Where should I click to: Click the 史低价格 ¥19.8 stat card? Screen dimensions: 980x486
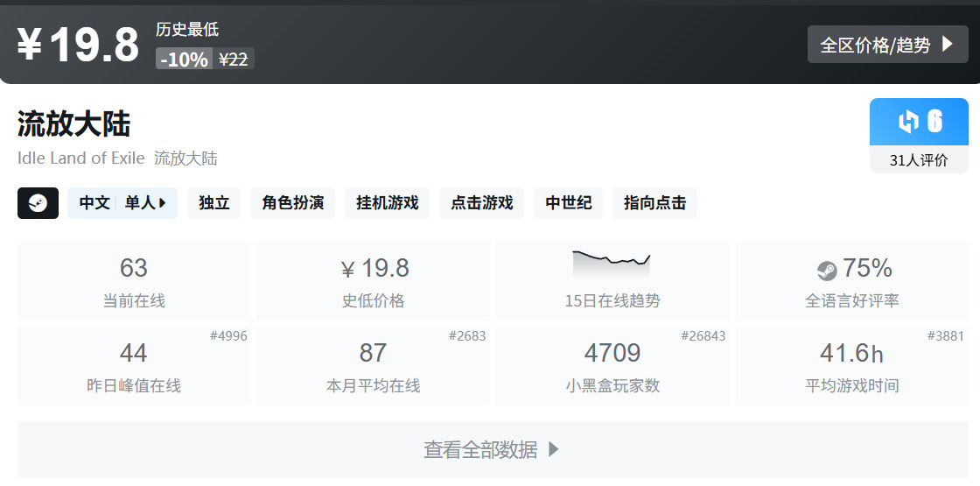coord(373,281)
